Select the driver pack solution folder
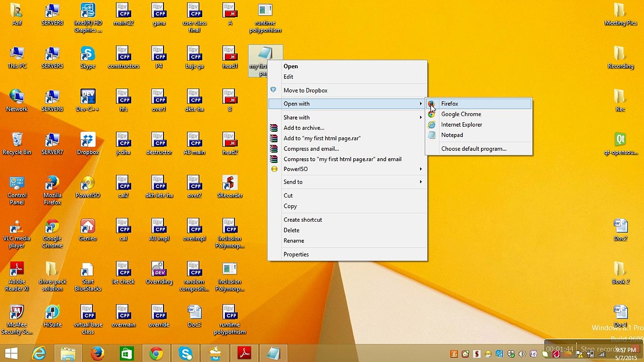The width and height of the screenshot is (644, 362). point(52,277)
